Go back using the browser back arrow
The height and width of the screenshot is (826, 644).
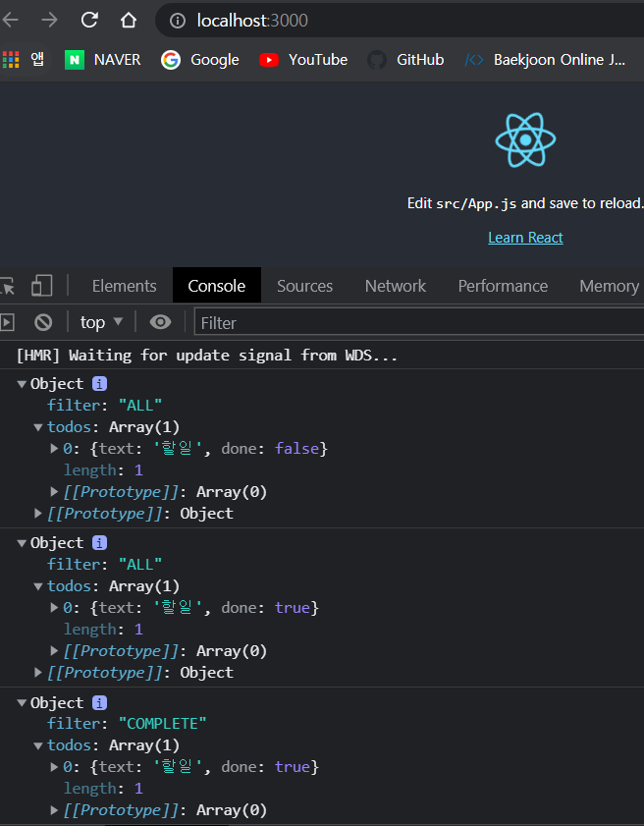10,20
